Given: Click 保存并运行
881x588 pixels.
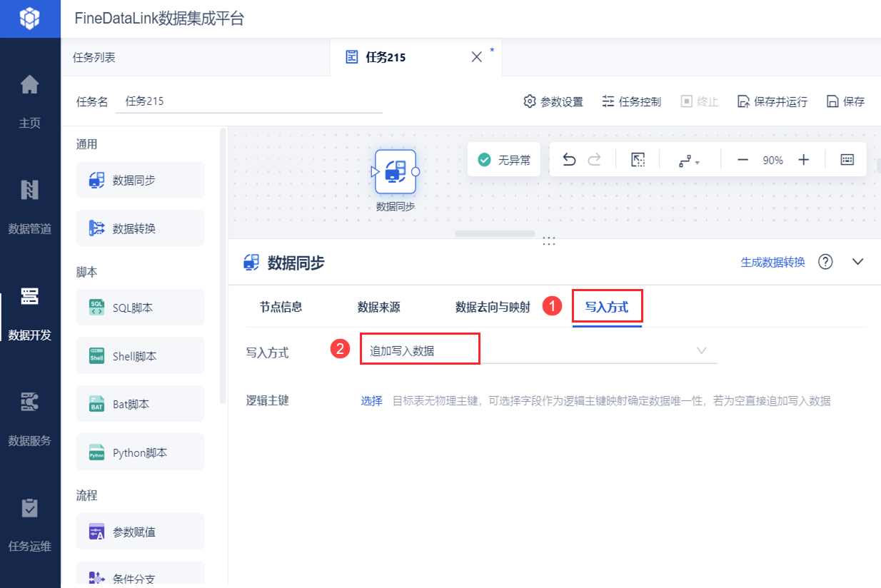Looking at the screenshot, I should (x=772, y=101).
